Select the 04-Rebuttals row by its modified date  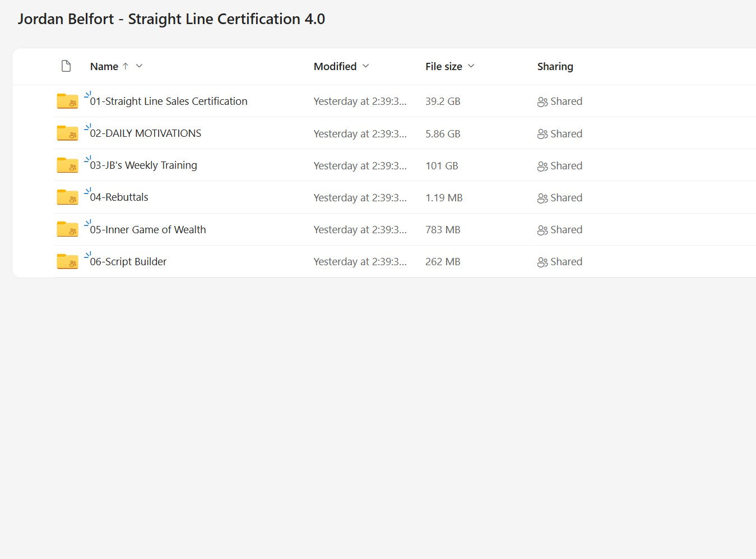pyautogui.click(x=360, y=198)
